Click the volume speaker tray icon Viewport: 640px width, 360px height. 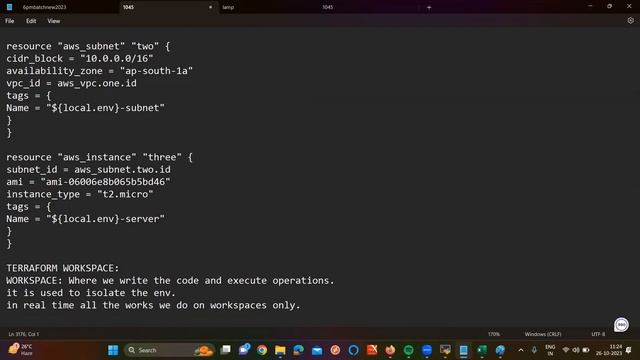pos(576,350)
